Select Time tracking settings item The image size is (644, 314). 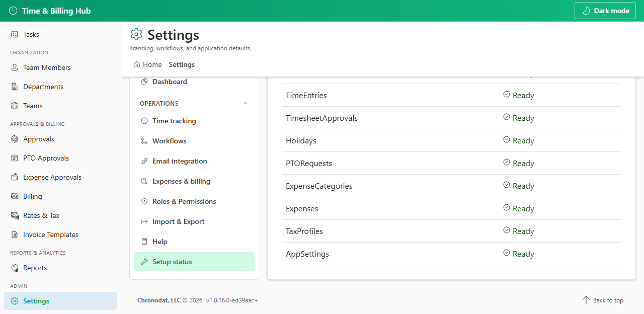tap(194, 121)
